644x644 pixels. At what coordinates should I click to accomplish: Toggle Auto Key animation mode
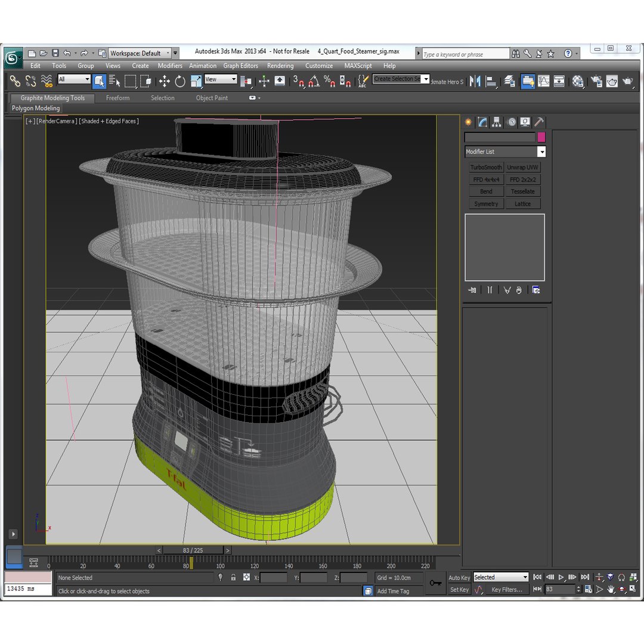coord(459,577)
